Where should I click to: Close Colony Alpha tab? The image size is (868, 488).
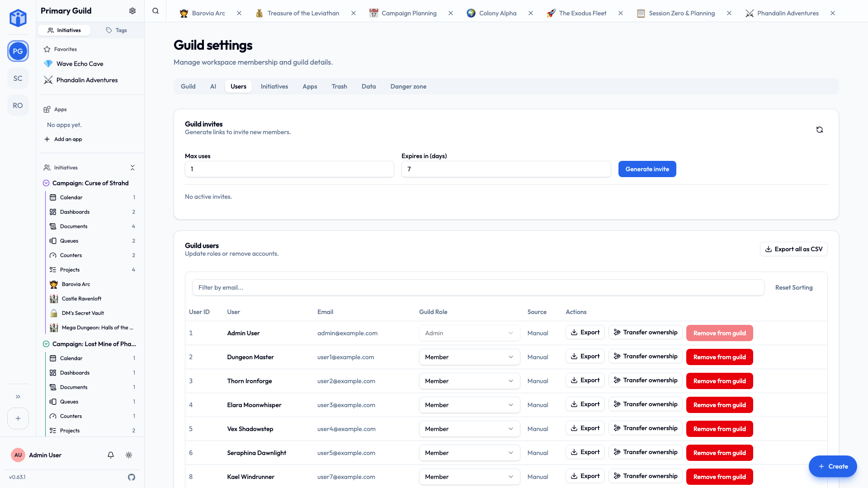click(531, 13)
